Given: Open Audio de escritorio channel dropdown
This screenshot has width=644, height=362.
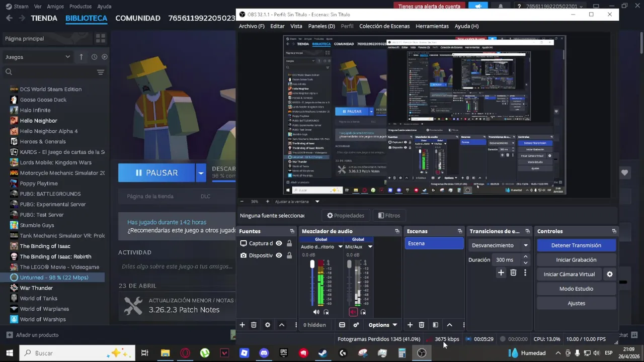Looking at the screenshot, I should (x=340, y=247).
